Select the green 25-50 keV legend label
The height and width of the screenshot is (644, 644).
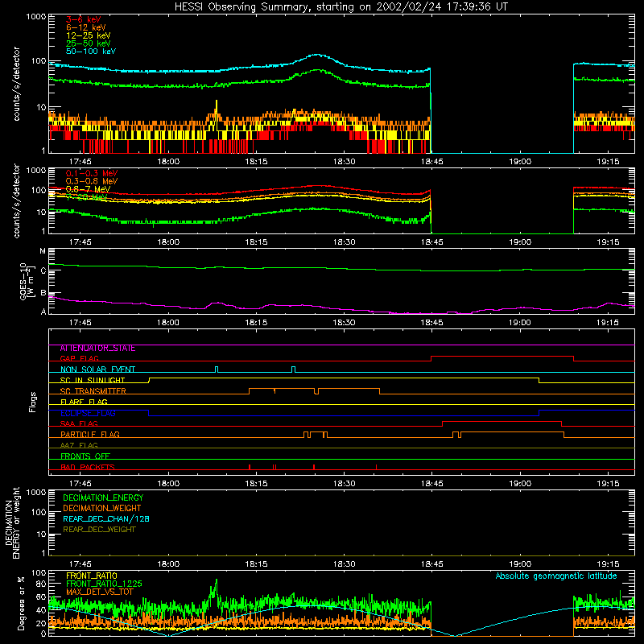coord(89,43)
